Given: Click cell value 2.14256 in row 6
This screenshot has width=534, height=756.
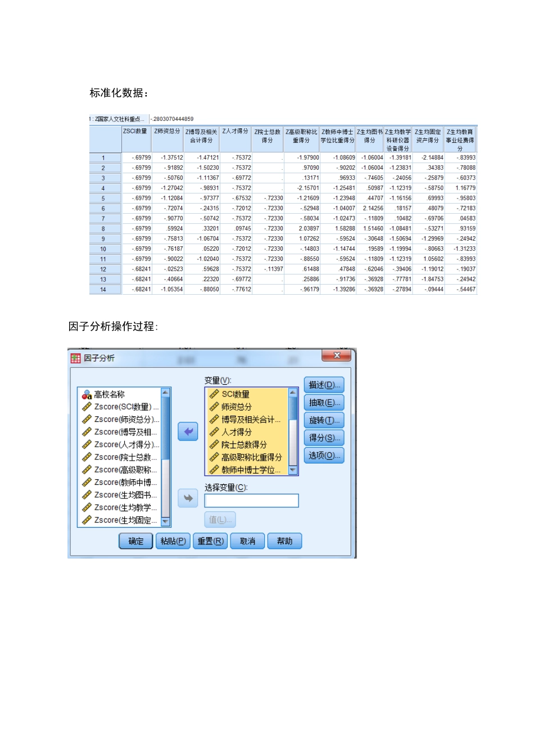Looking at the screenshot, I should pyautogui.click(x=373, y=209).
